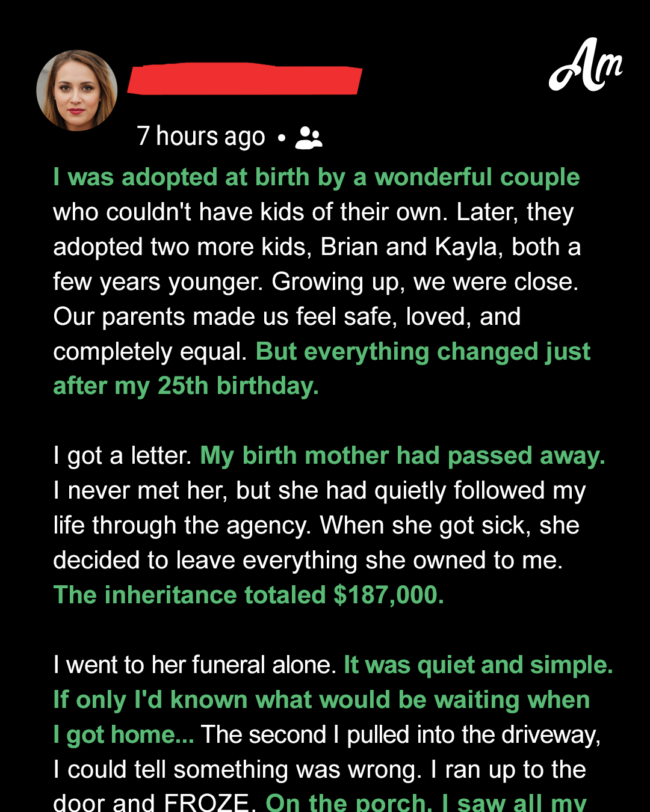Click the poster's profile picture
Viewport: 650px width, 812px height.
click(77, 90)
